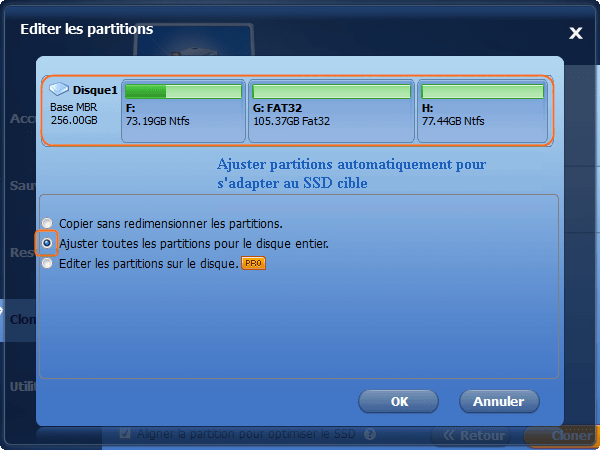Click the Retour button in background window
This screenshot has height=450, width=600.
tap(473, 435)
